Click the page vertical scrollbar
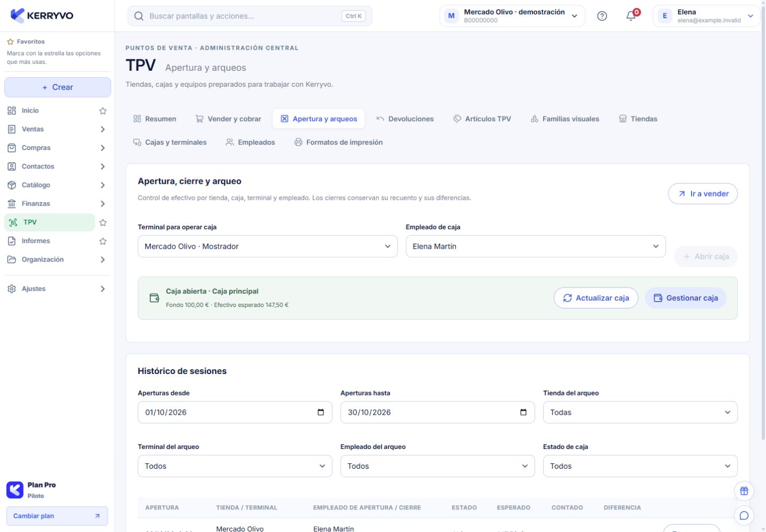This screenshot has width=766, height=532. [x=763, y=222]
